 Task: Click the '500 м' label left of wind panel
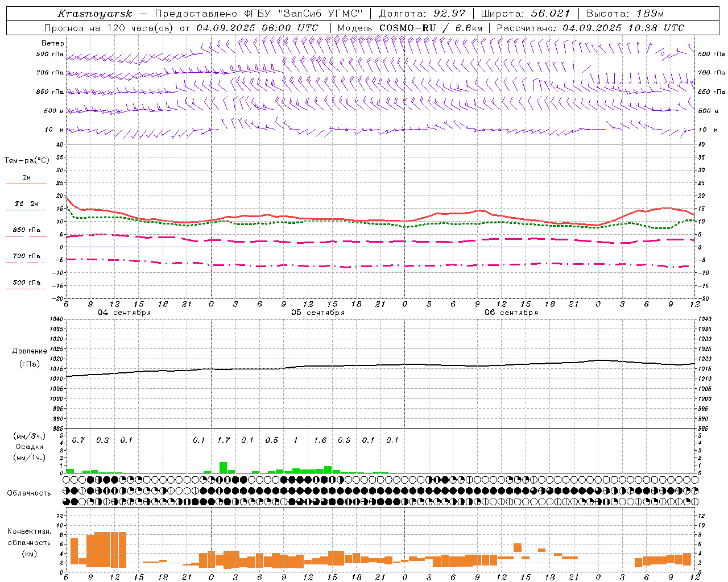coord(54,111)
